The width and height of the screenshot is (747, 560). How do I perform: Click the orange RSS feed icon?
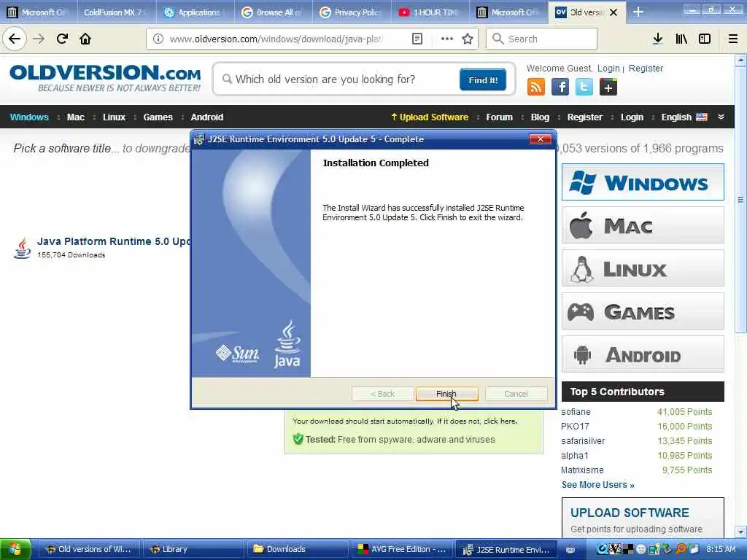[x=536, y=87]
